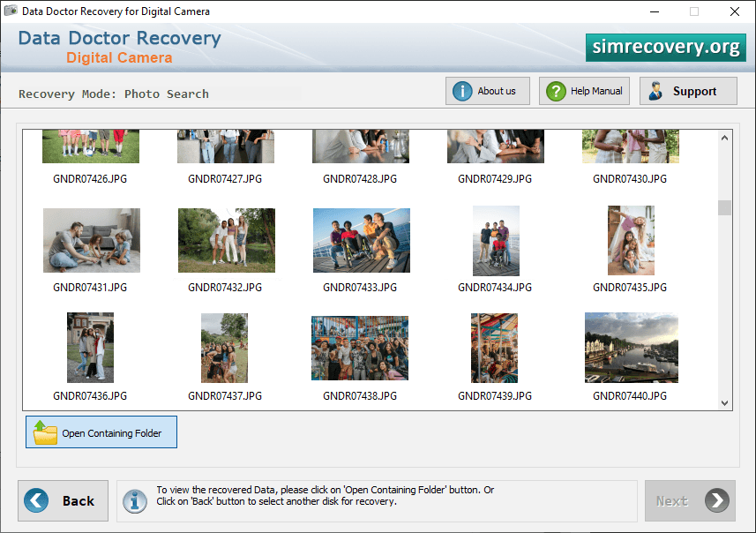Image resolution: width=756 pixels, height=533 pixels.
Task: Select thumbnail GNDR07428.JPG
Action: tap(361, 146)
